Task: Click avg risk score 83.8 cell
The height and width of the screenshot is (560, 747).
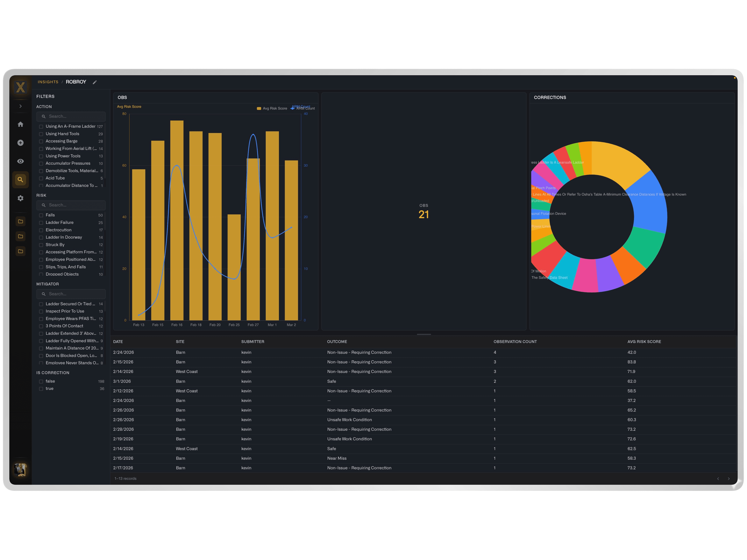Action: (x=631, y=362)
